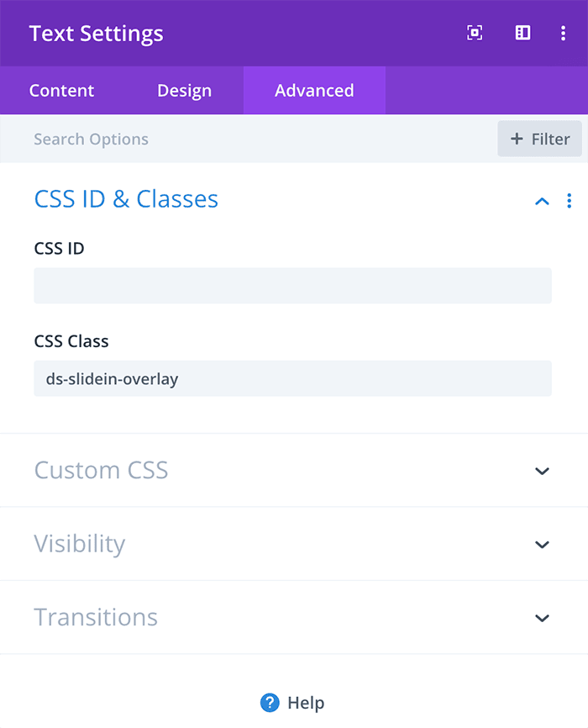588x728 pixels.
Task: Expand the Transitions section arrow
Action: [542, 618]
